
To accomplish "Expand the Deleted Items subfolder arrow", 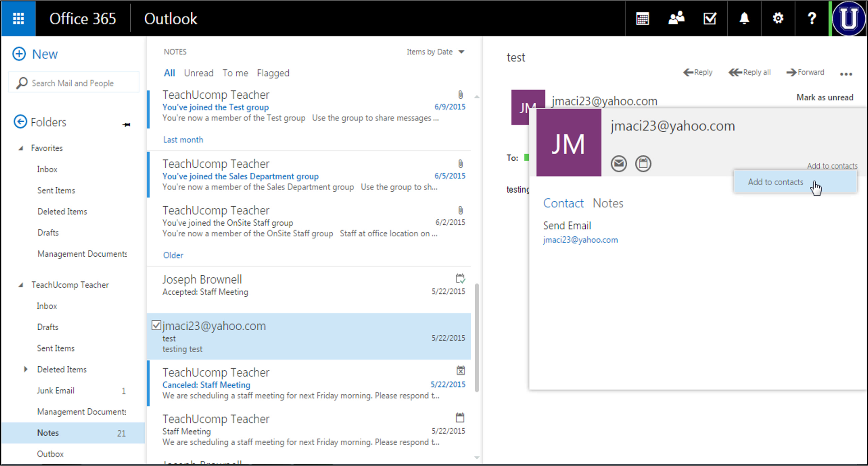I will click(x=26, y=369).
